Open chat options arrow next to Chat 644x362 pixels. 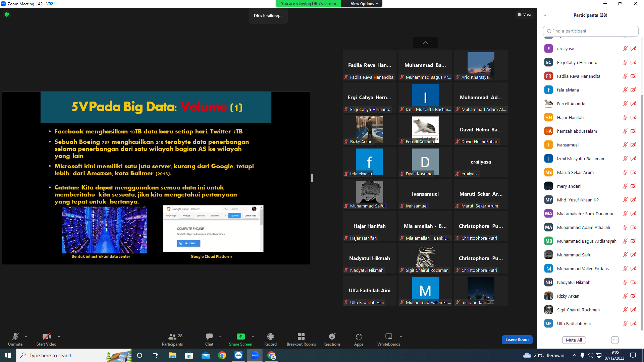coord(220,337)
